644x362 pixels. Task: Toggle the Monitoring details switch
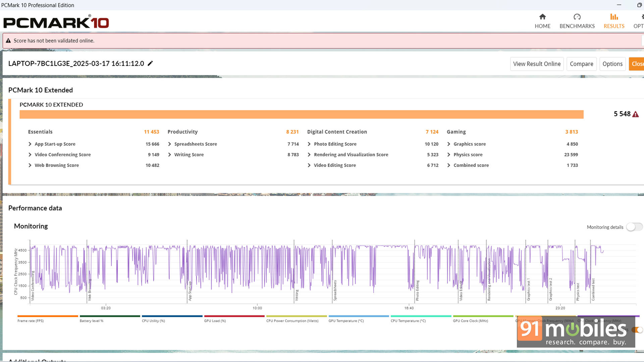point(634,227)
